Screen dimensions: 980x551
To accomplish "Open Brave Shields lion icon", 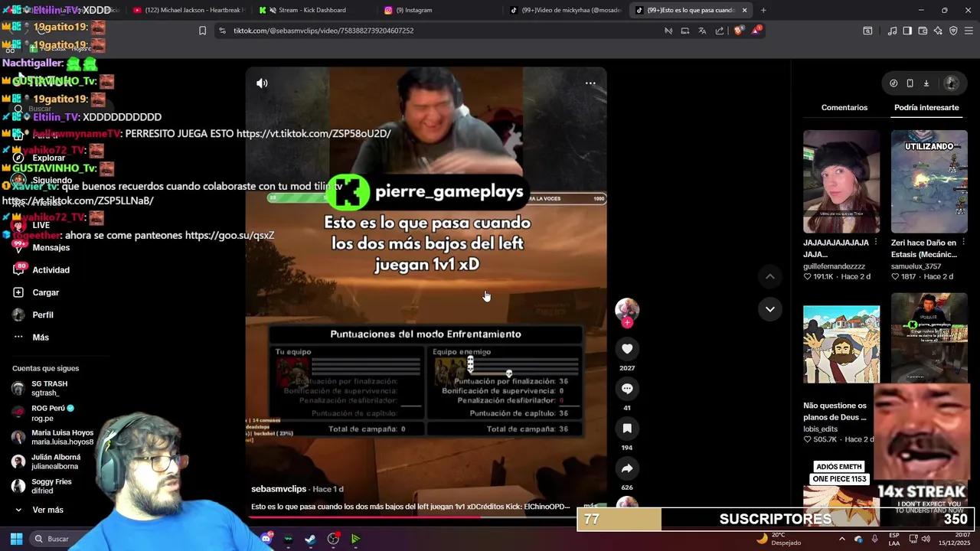I will (738, 31).
